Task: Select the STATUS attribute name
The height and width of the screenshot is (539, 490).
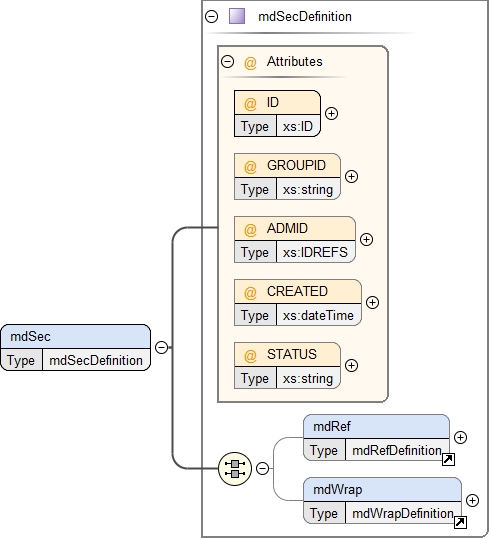Action: pos(292,354)
